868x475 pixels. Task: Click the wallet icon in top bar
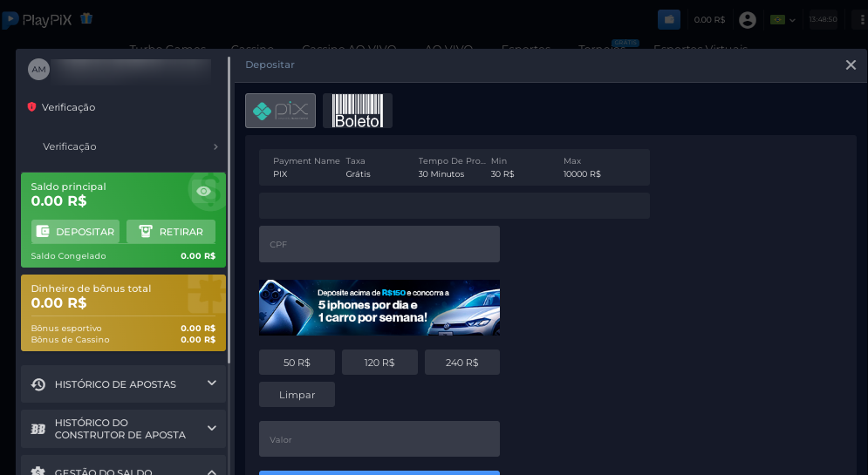click(x=669, y=19)
